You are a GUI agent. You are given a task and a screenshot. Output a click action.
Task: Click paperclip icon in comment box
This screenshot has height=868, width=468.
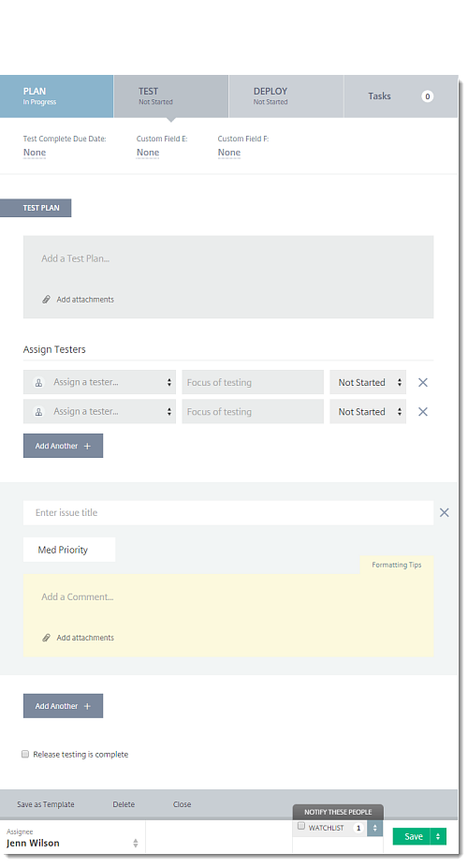pyautogui.click(x=47, y=638)
